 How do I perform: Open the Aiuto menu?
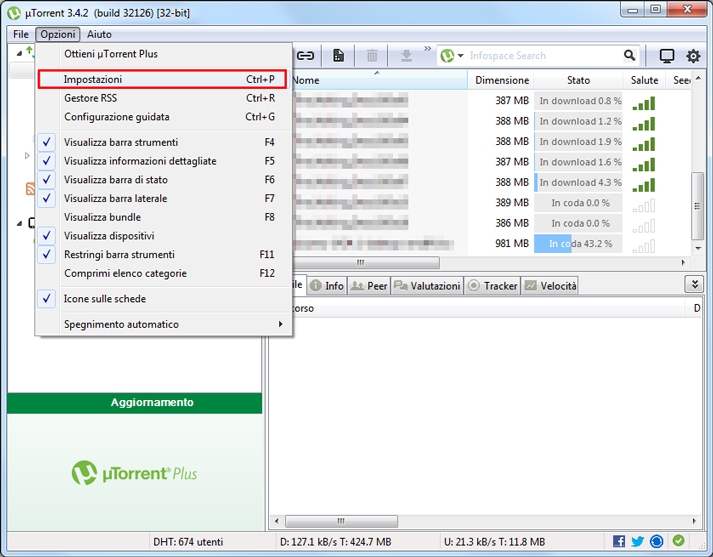coord(99,34)
